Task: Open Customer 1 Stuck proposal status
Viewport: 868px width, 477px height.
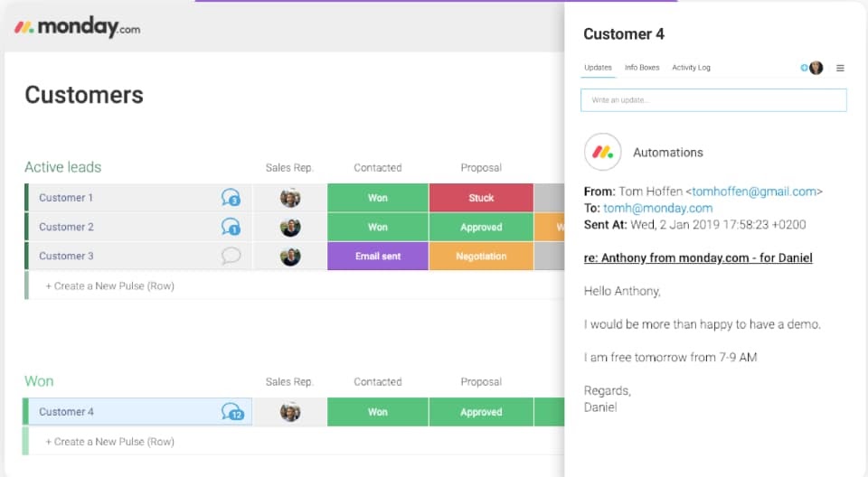Action: pos(481,198)
